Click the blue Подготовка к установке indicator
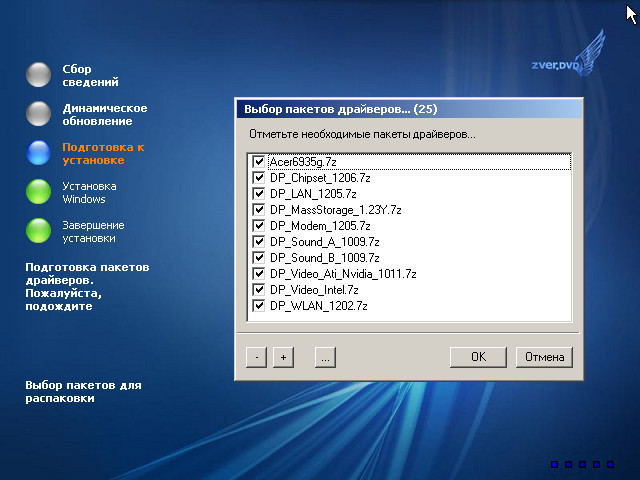 coord(39,152)
